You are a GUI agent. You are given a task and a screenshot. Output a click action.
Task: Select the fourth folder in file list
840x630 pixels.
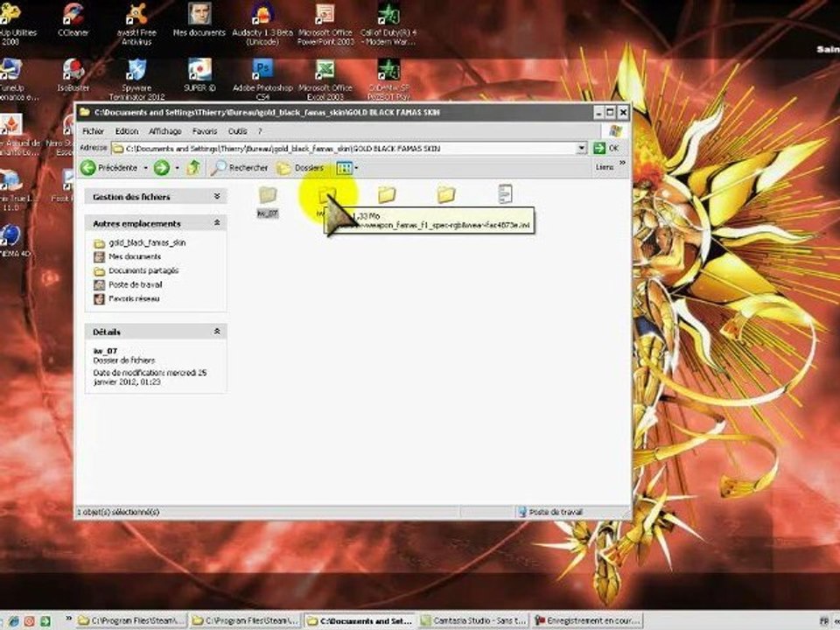tap(445, 195)
